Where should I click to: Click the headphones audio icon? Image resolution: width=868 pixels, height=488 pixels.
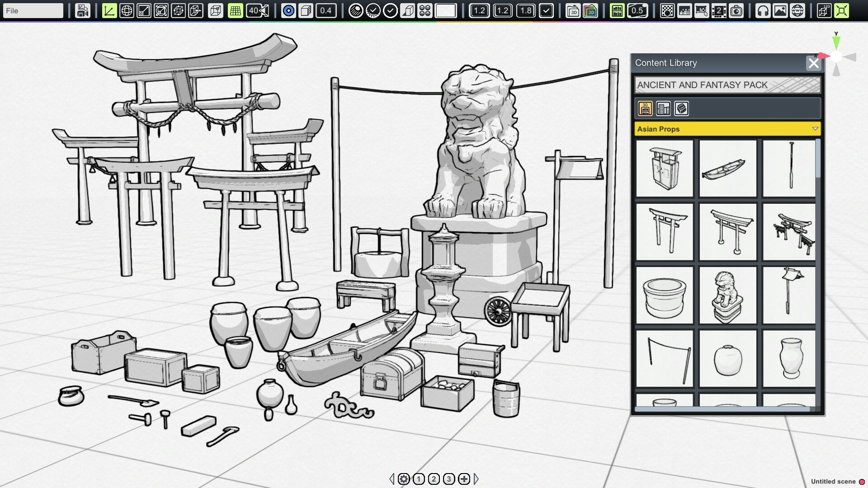pos(763,10)
